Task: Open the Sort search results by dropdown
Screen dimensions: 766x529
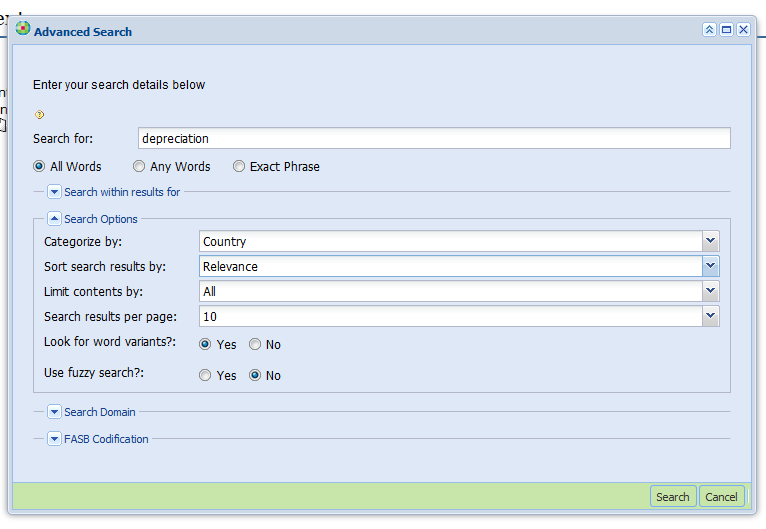Action: [x=710, y=267]
